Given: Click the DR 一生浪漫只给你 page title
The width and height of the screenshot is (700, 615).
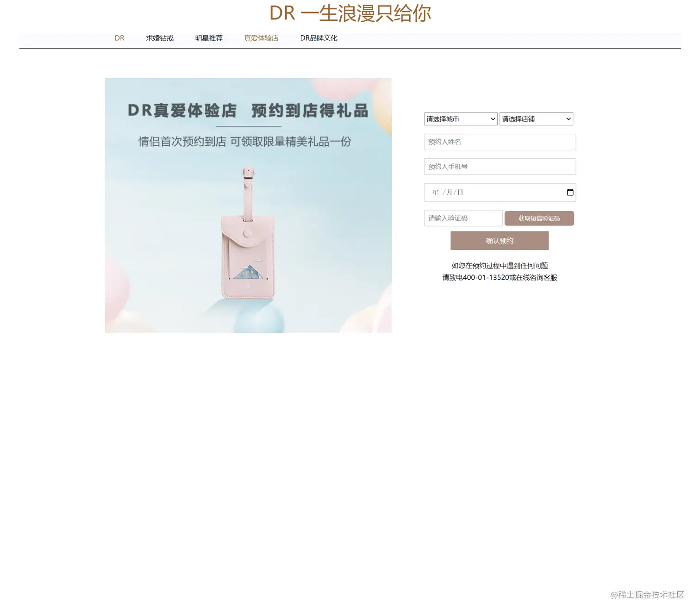Looking at the screenshot, I should (x=350, y=13).
